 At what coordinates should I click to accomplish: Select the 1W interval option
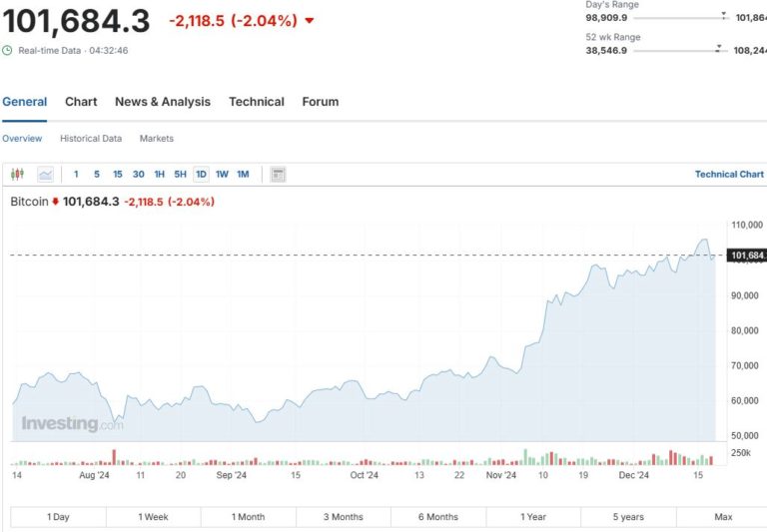pos(222,175)
